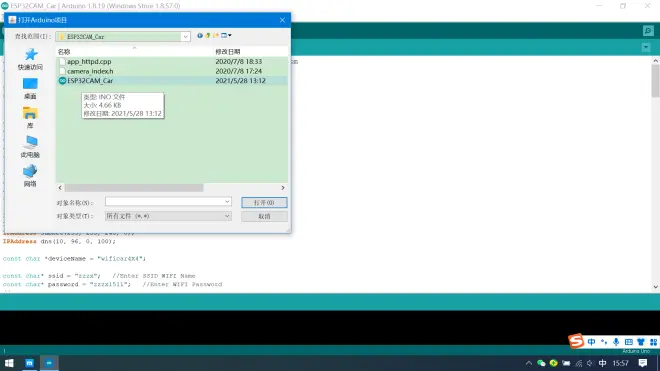Open the Sogou soft keyboard icon
Image resolution: width=660 pixels, height=371 pixels.
(629, 342)
